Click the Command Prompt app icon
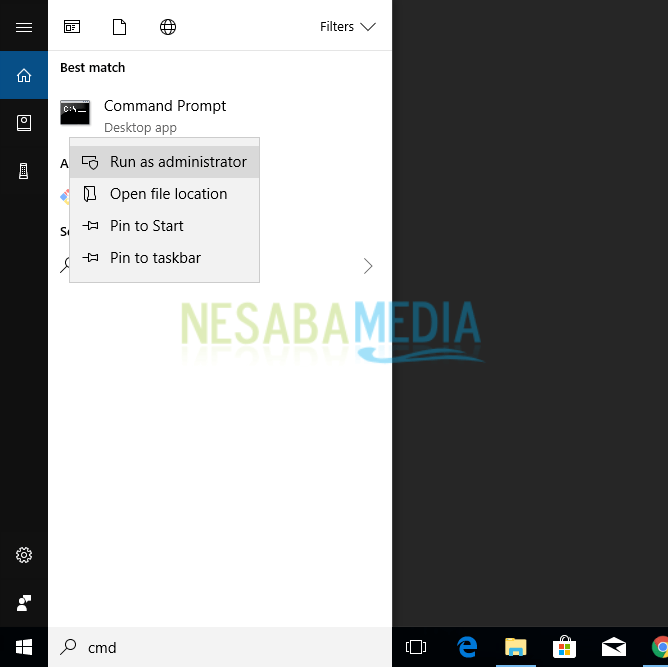Image resolution: width=668 pixels, height=667 pixels. coord(75,112)
